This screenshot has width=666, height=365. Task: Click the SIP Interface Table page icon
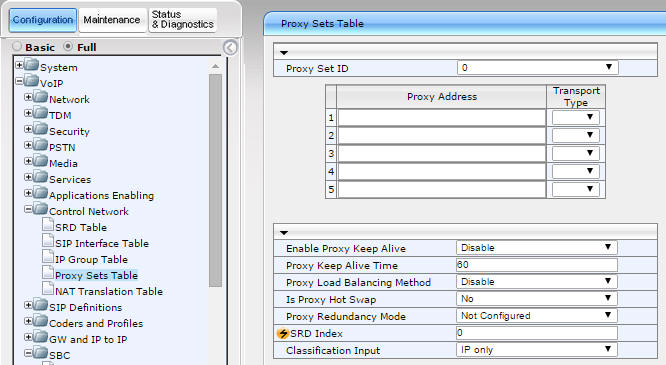point(48,241)
